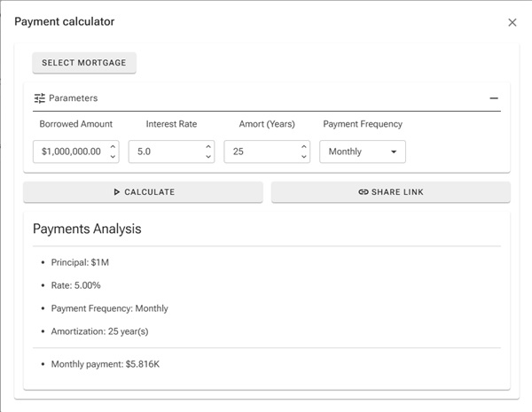
Task: Decrease Amort years with down arrow
Action: click(303, 157)
